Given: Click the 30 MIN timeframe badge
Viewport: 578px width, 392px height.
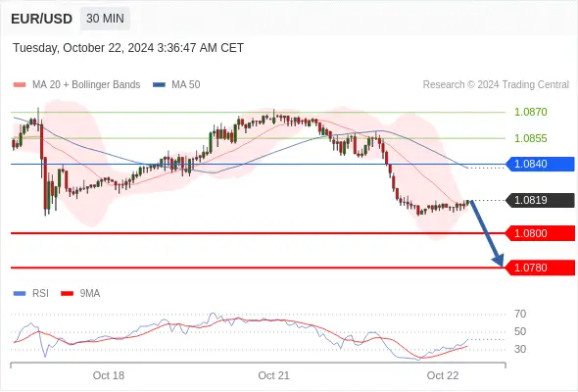Looking at the screenshot, I should coord(105,18).
